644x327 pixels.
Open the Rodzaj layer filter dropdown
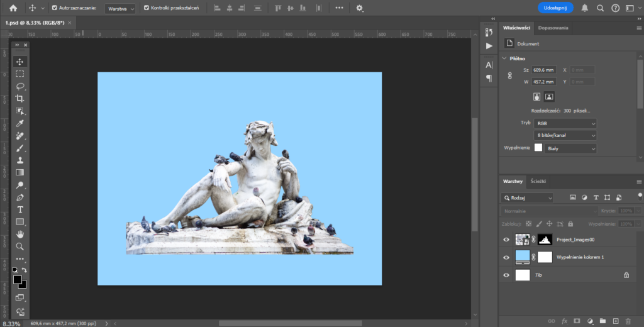(x=527, y=197)
